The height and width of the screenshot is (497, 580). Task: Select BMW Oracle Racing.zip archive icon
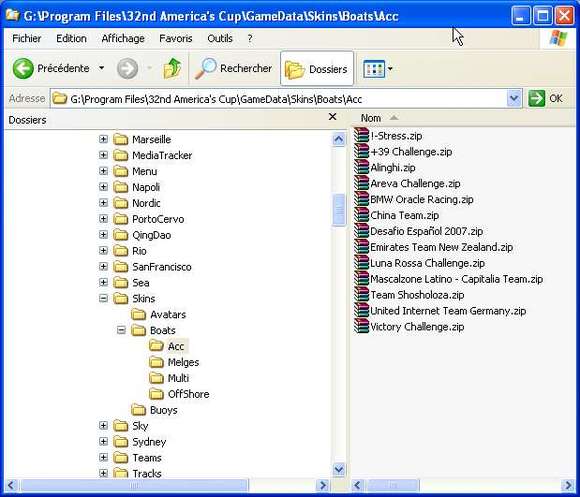coord(361,199)
